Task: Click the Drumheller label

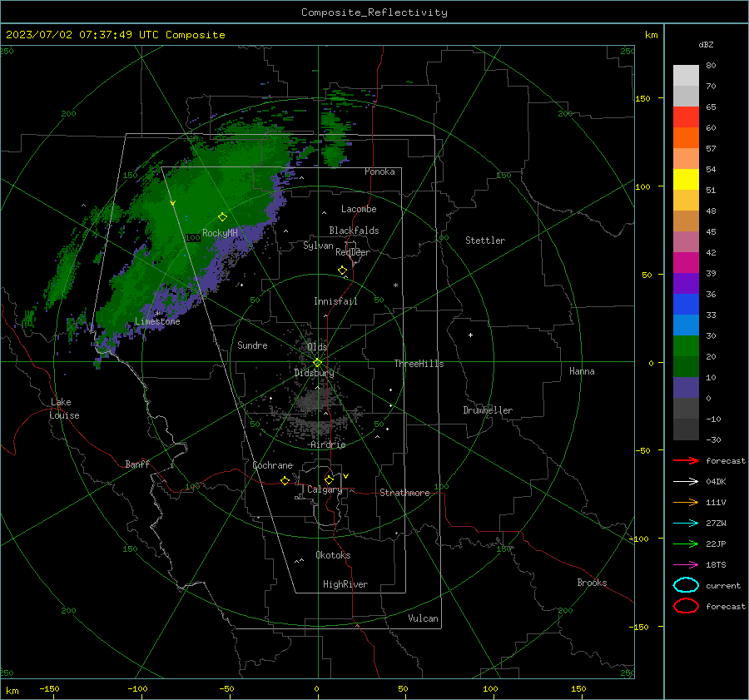Action: 488,410
